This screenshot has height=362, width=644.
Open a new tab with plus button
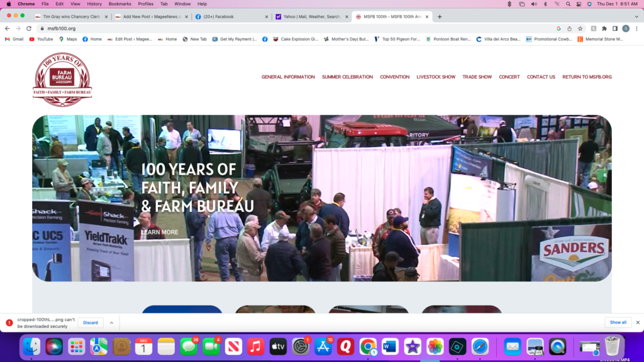[440, 17]
